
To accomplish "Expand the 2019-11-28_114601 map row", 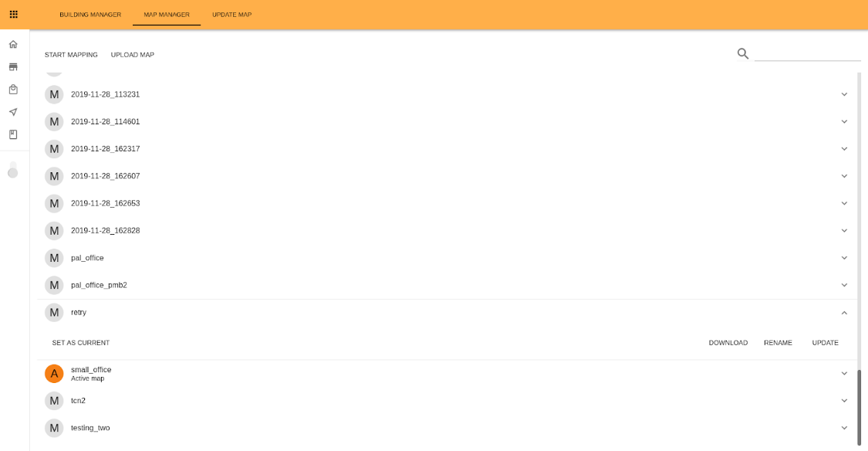I will point(844,121).
